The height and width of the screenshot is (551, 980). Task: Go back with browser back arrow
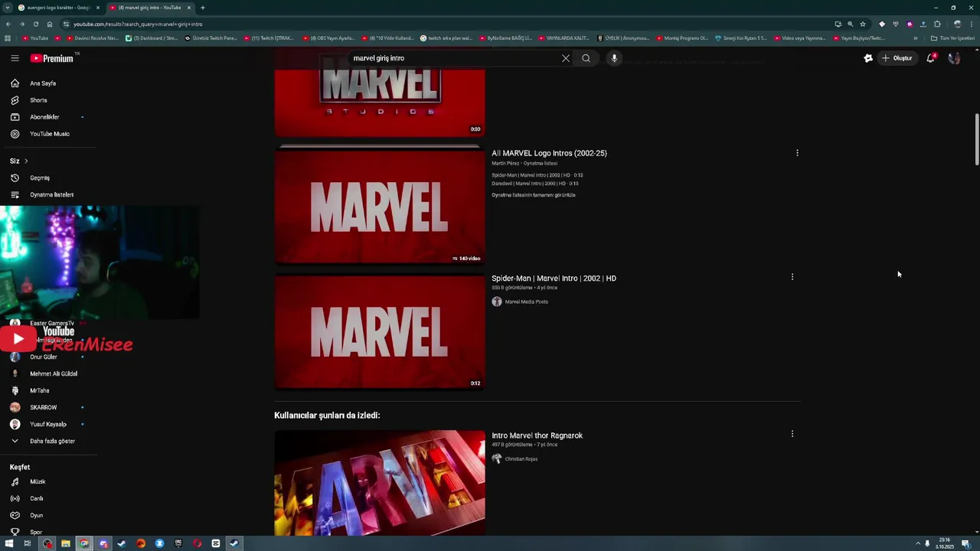8,24
